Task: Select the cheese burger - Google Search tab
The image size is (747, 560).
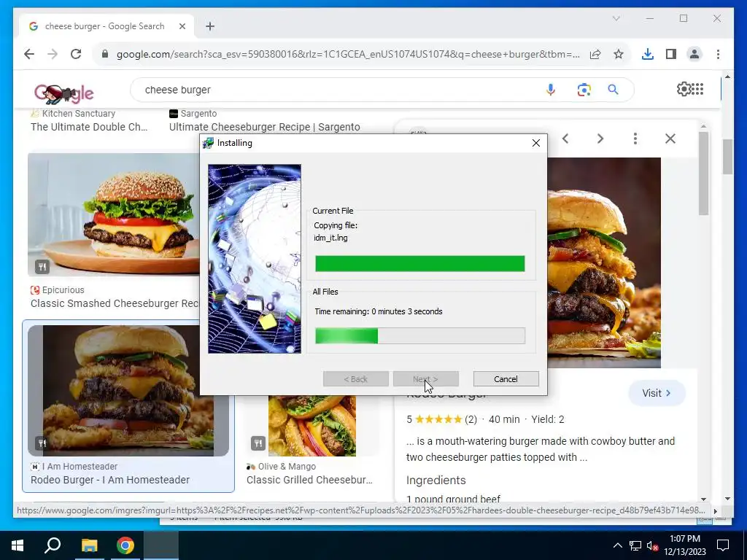Action: click(x=105, y=26)
